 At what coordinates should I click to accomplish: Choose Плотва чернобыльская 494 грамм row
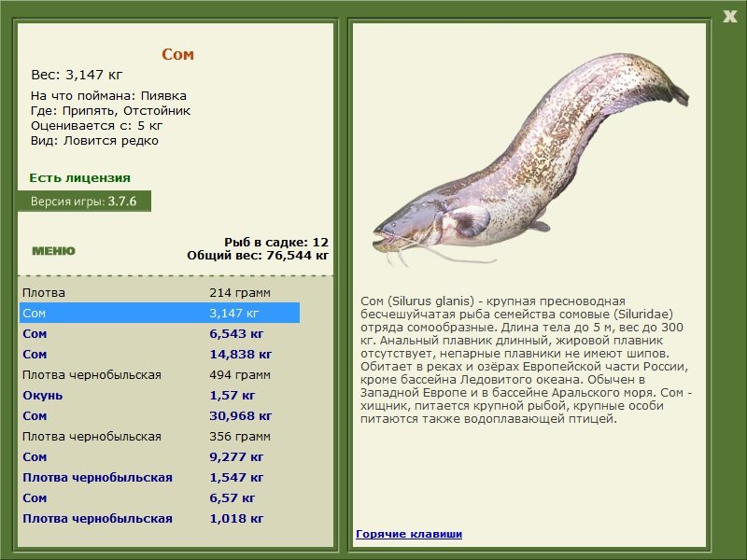point(160,375)
